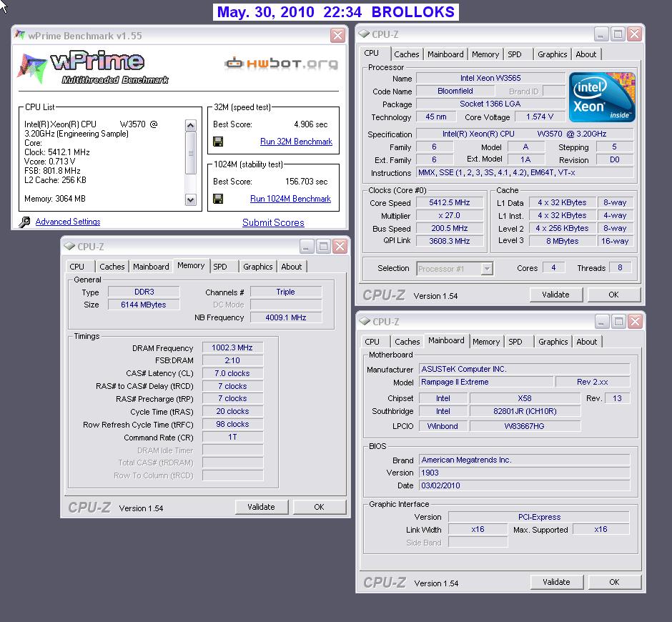This screenshot has width=672, height=622.
Task: Click the Intel Xeon inside logo
Action: point(602,97)
